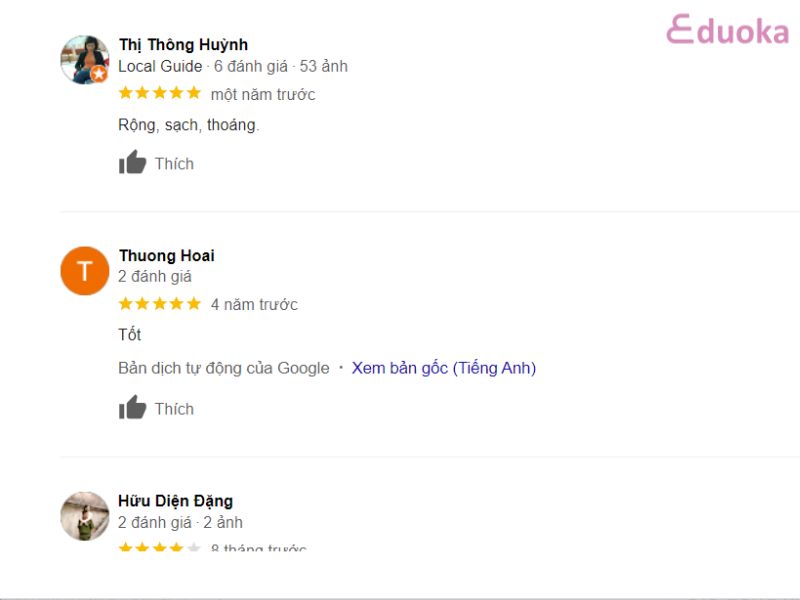Image resolution: width=800 pixels, height=600 pixels.
Task: Open Hữu Diện Đặng's profile photo
Action: click(x=84, y=516)
